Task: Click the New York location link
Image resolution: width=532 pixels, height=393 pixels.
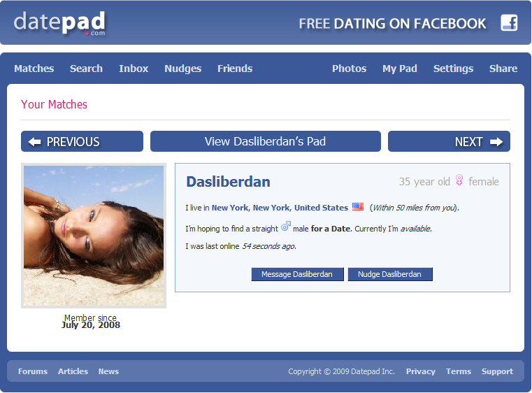Action: tap(280, 208)
